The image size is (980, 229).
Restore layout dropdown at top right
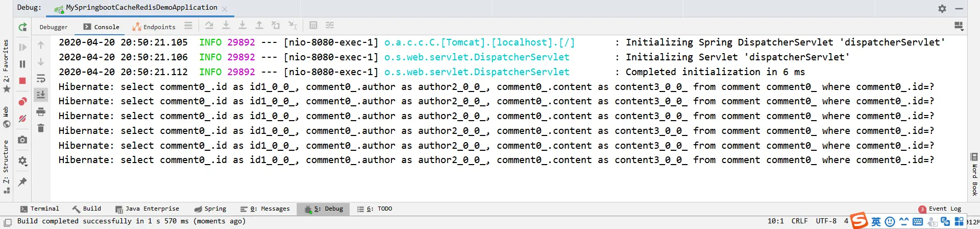959,26
